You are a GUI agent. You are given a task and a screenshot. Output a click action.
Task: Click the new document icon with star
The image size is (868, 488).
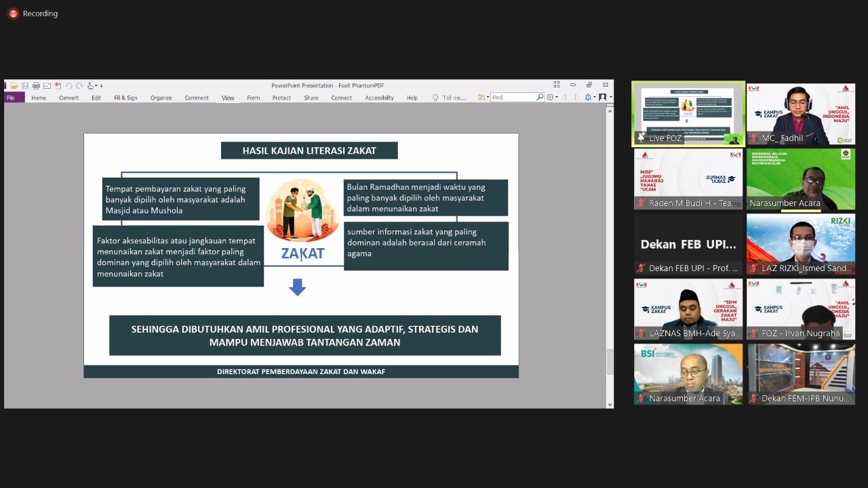[58, 86]
